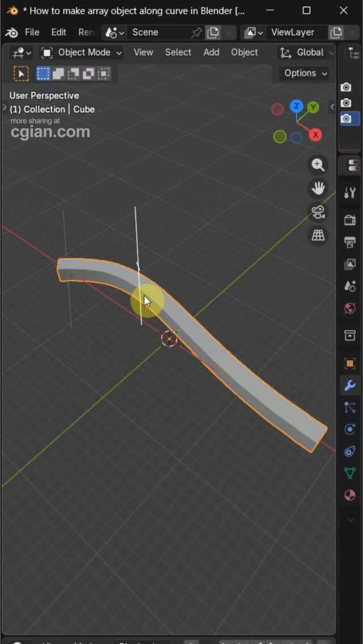Open the partly hidden Render menu
This screenshot has width=363, height=644.
point(86,32)
